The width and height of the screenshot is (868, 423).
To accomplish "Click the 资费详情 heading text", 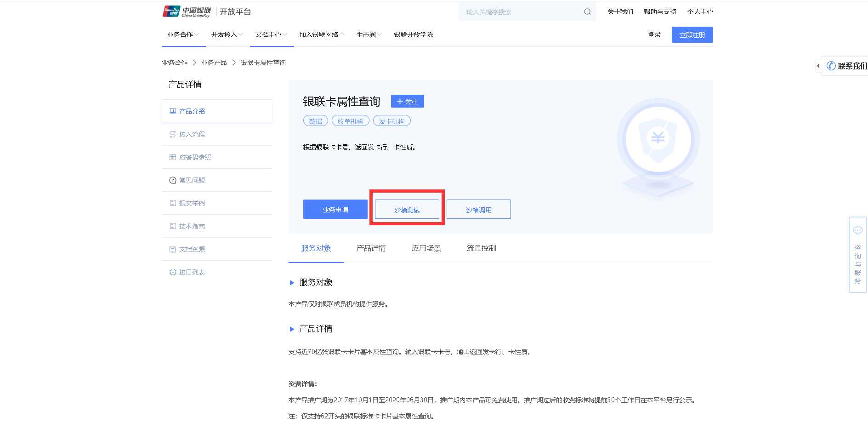I will [x=303, y=384].
